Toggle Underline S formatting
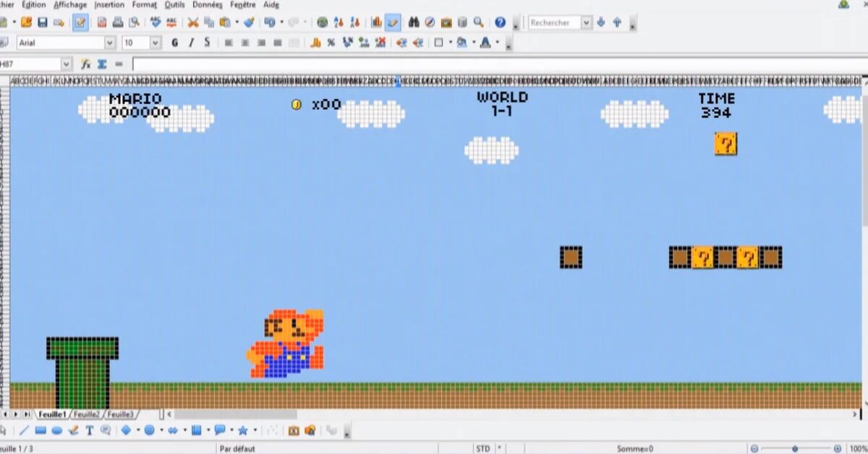The image size is (868, 454). (x=207, y=43)
